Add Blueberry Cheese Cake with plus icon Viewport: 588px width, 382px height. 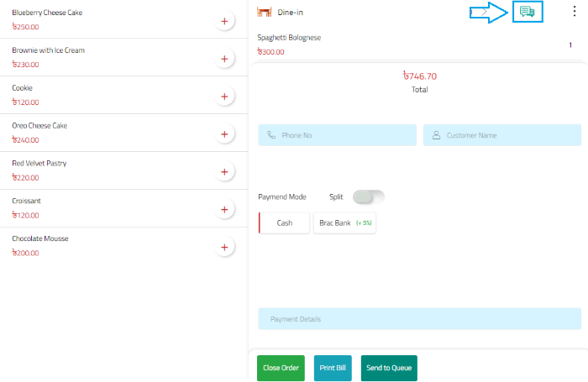(224, 22)
